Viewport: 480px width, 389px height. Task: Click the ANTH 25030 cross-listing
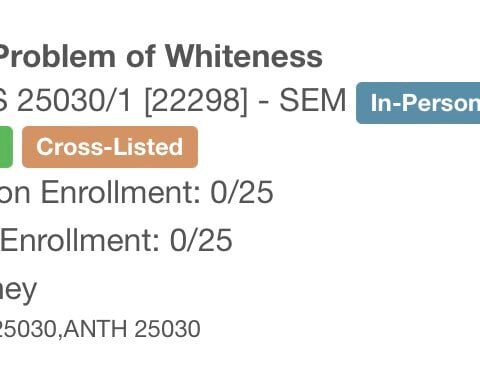[132, 329]
